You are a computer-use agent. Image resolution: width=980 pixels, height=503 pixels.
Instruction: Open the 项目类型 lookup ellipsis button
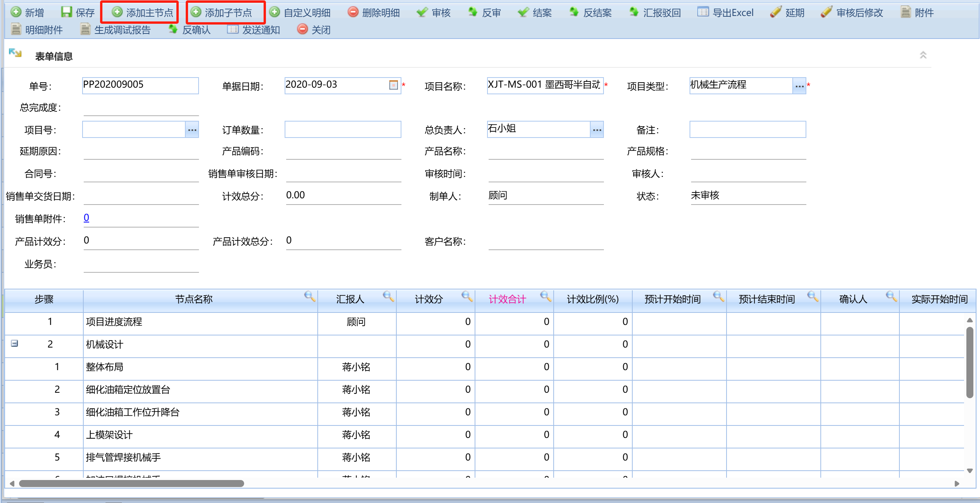click(x=799, y=86)
